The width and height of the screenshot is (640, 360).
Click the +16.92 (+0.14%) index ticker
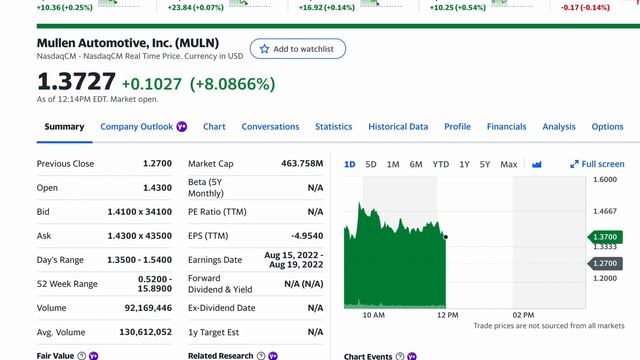click(x=327, y=7)
